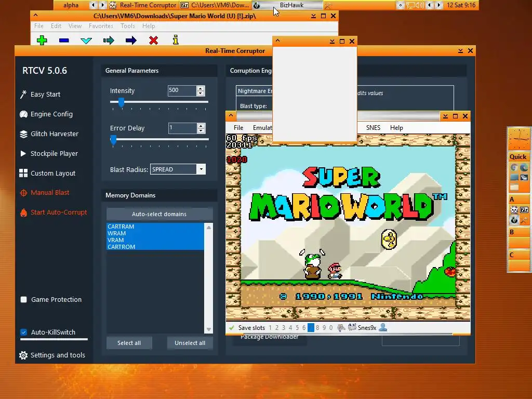Click the yellow Info icon in 7-Zip toolbar
The width and height of the screenshot is (532, 399).
click(176, 39)
